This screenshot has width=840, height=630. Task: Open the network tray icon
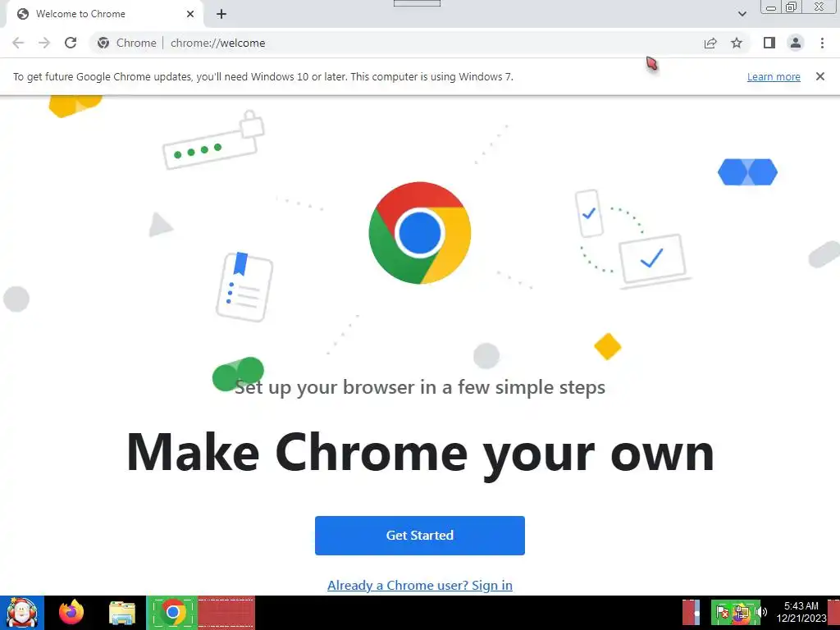[x=742, y=612]
